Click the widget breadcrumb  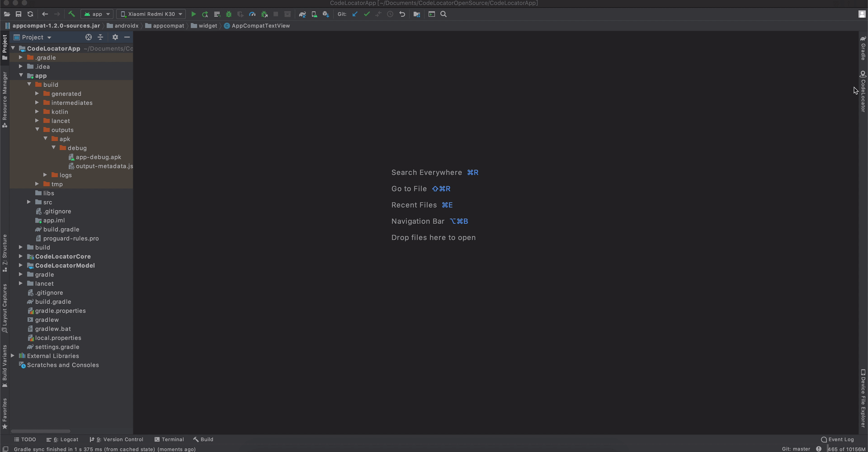[204, 26]
